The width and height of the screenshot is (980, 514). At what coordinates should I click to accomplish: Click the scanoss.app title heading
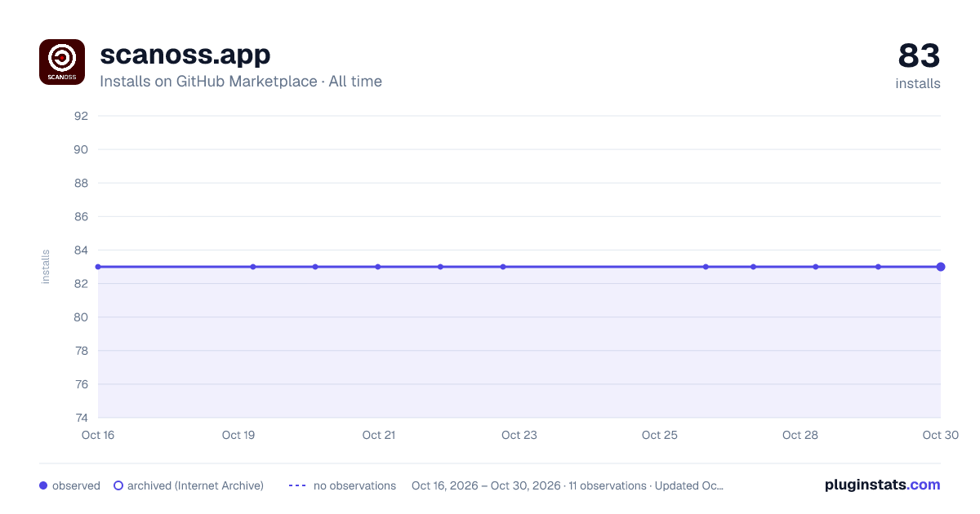185,55
